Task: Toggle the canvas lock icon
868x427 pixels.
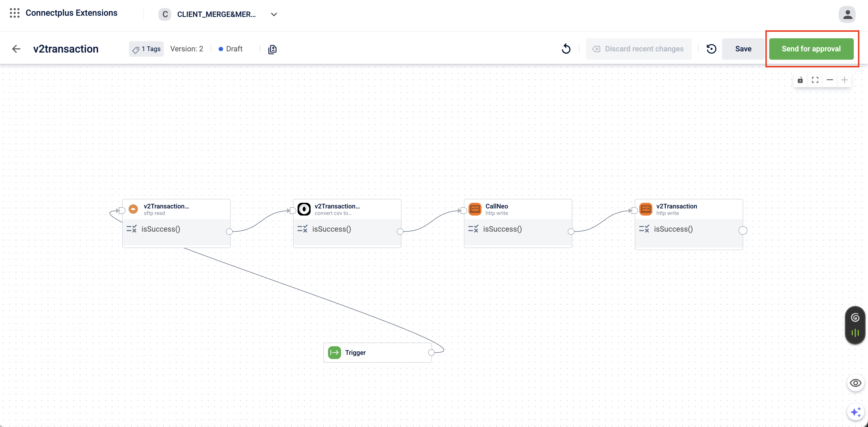Action: click(800, 80)
